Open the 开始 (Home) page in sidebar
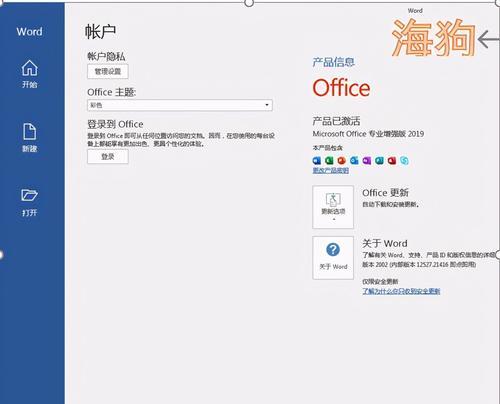 [x=30, y=74]
